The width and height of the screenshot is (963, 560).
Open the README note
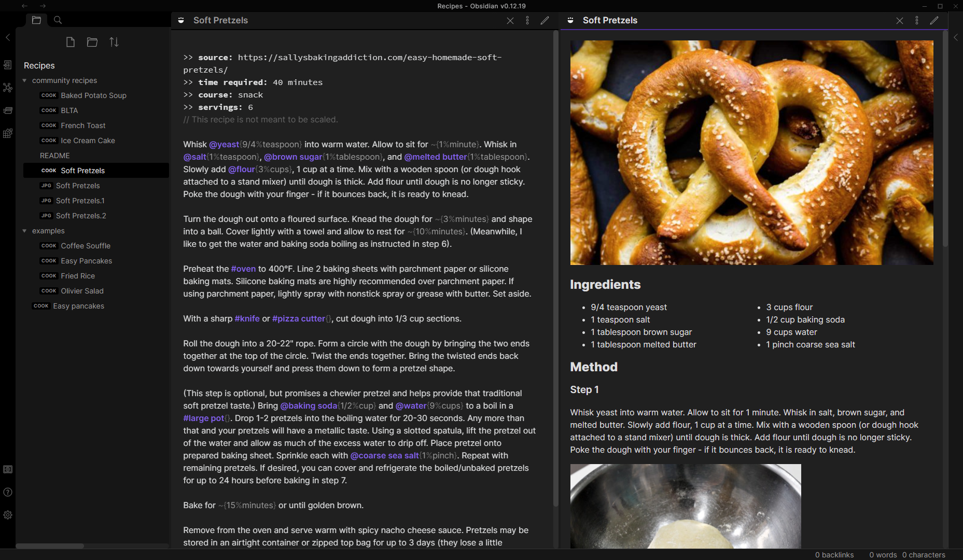(x=96, y=156)
